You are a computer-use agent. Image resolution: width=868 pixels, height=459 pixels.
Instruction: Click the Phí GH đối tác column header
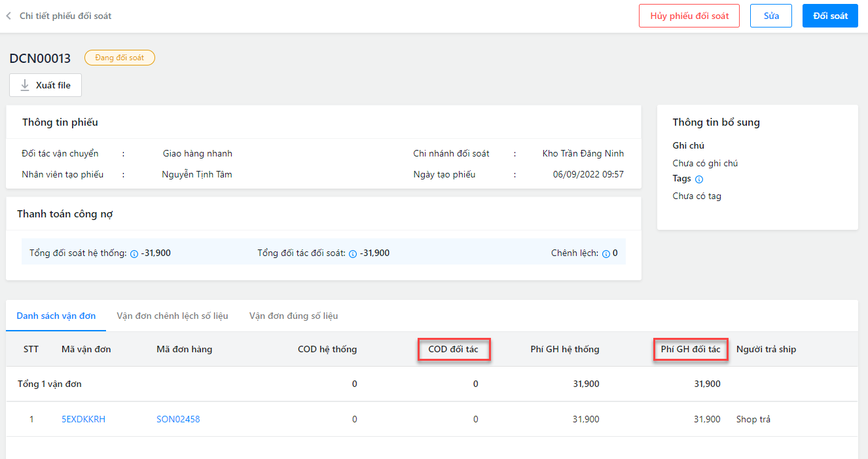(x=690, y=349)
